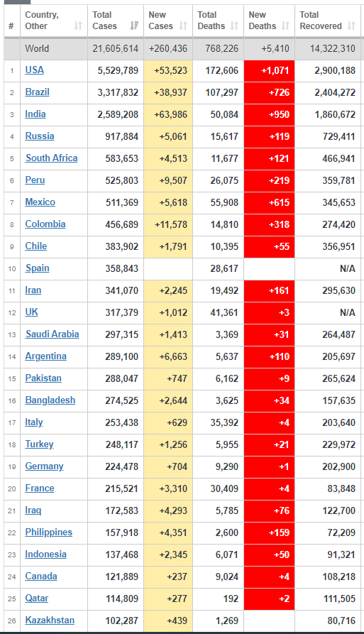Sort table by New Cases icon

[x=183, y=26]
